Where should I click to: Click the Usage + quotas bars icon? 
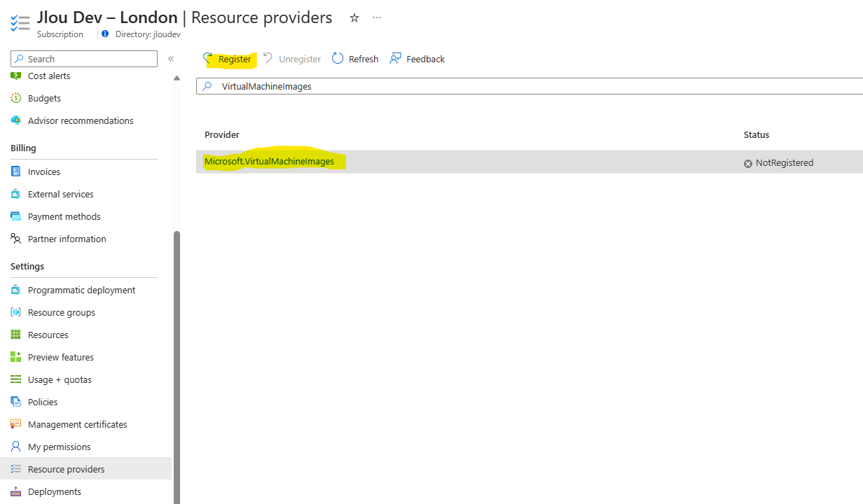[16, 379]
